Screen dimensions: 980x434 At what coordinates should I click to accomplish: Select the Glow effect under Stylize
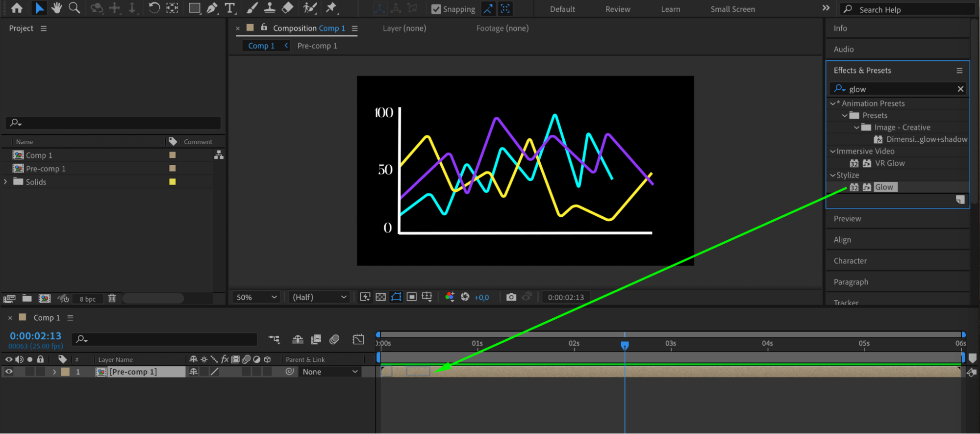[884, 187]
